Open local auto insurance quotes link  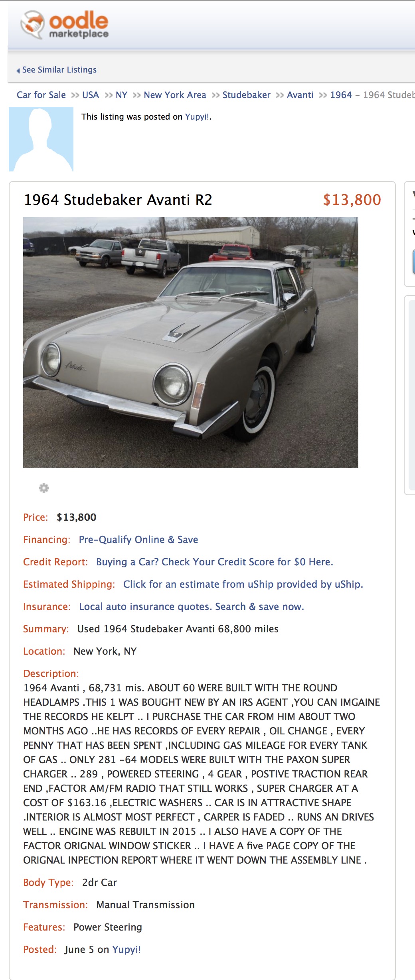[192, 606]
